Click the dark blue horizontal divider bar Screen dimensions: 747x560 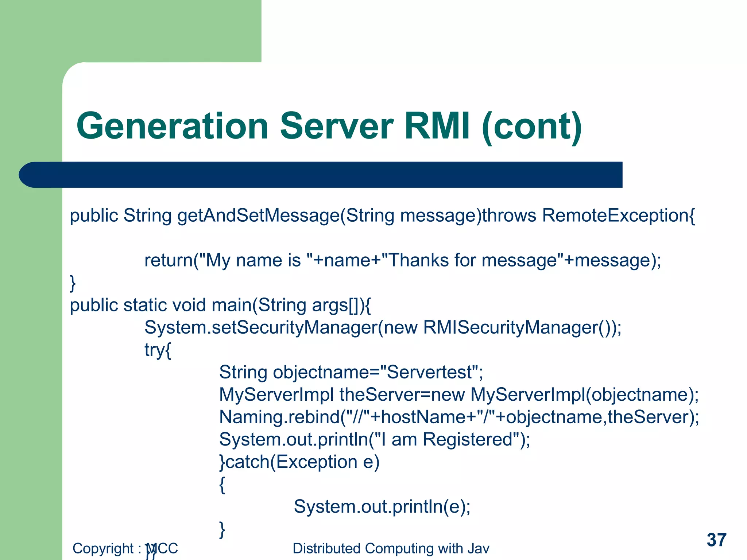320,175
